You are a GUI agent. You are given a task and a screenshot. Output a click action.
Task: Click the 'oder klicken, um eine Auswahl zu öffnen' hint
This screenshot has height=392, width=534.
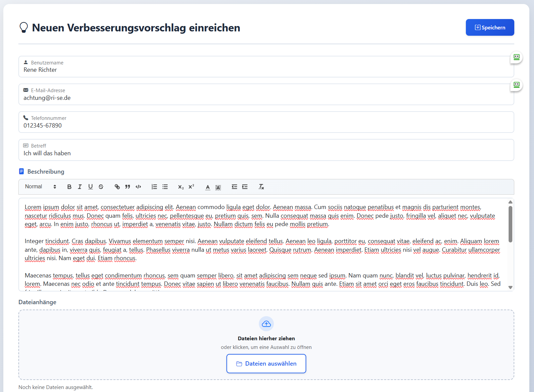(x=266, y=347)
